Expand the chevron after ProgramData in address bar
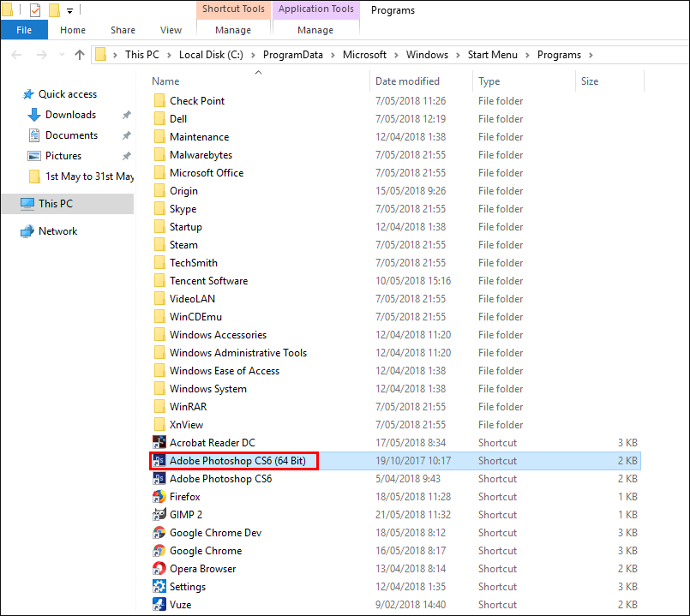The height and width of the screenshot is (616, 690). [x=333, y=55]
